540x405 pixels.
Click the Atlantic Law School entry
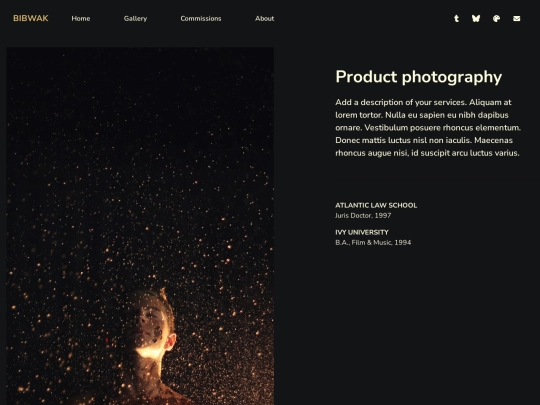pyautogui.click(x=376, y=205)
